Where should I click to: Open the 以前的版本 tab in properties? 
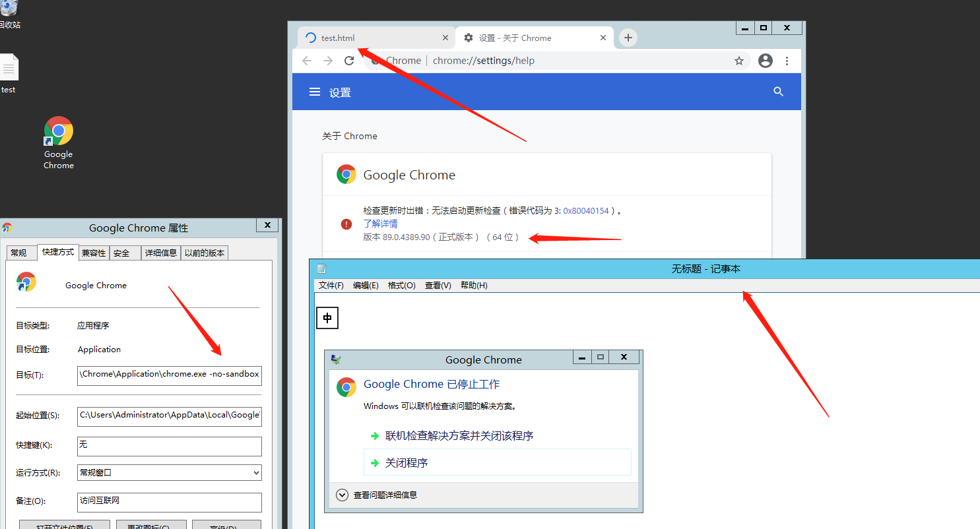pyautogui.click(x=205, y=253)
